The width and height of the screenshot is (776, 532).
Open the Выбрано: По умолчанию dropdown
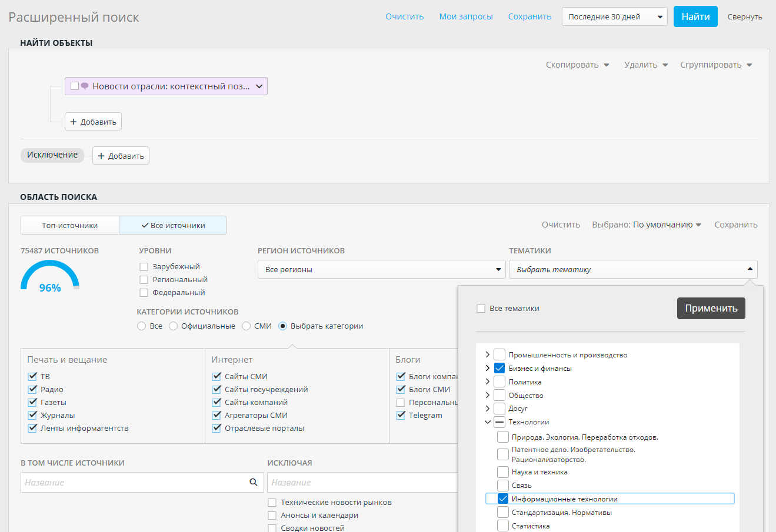tap(647, 225)
